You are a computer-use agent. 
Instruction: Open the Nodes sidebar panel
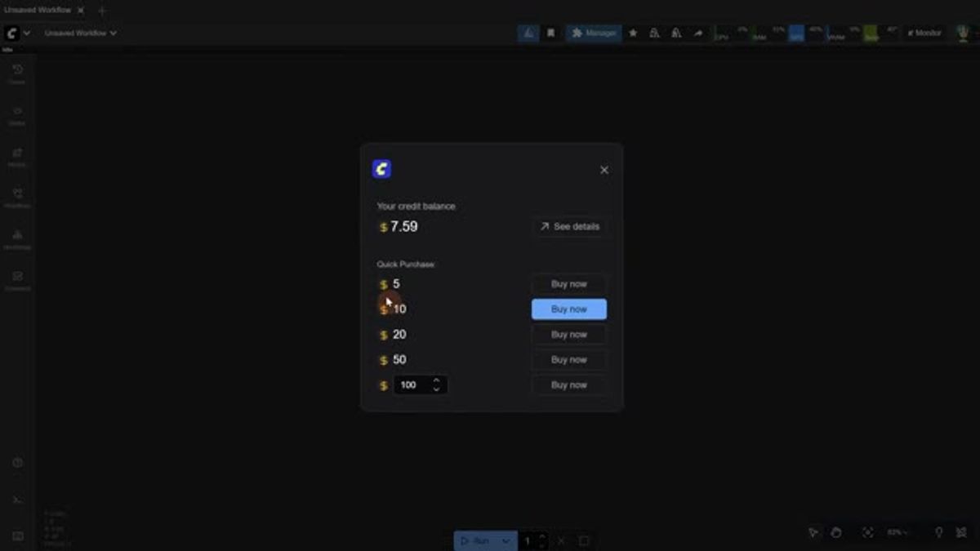point(17,115)
